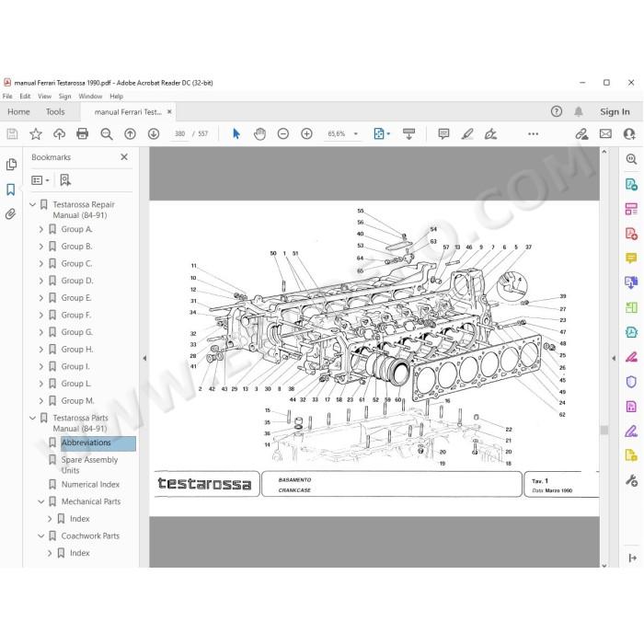Open Page Thumbnails panel icon
The height and width of the screenshot is (644, 644).
[11, 165]
